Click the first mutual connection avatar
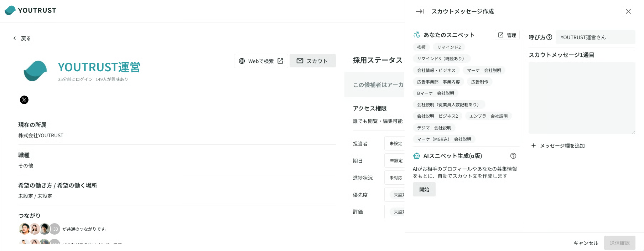The image size is (644, 251). (x=24, y=229)
